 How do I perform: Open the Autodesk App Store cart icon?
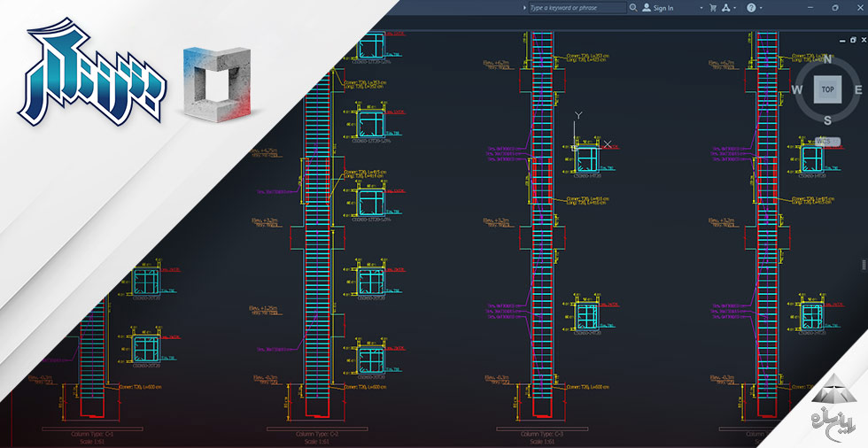(713, 8)
